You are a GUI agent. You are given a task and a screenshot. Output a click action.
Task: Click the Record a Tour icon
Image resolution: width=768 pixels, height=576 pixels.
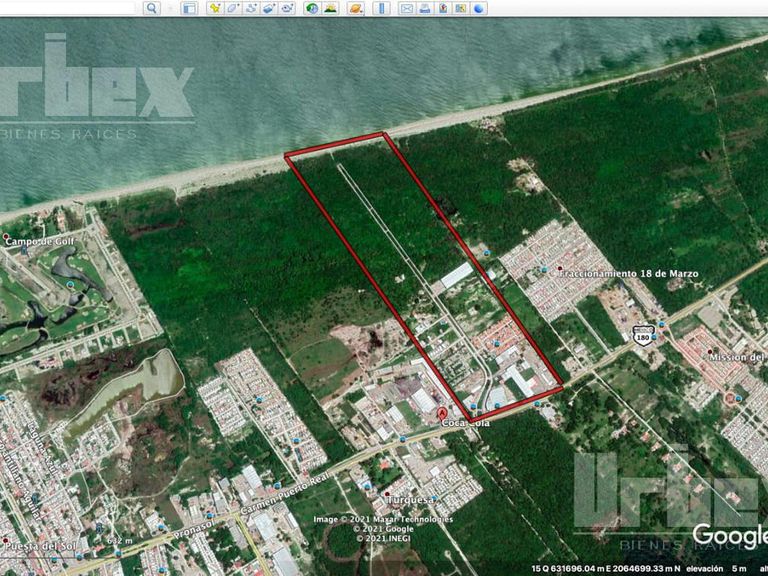click(287, 8)
